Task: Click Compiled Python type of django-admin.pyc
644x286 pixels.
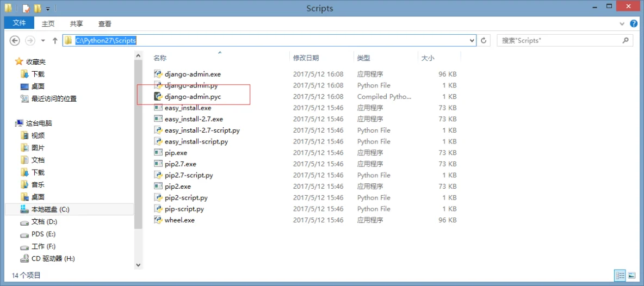Action: [385, 96]
